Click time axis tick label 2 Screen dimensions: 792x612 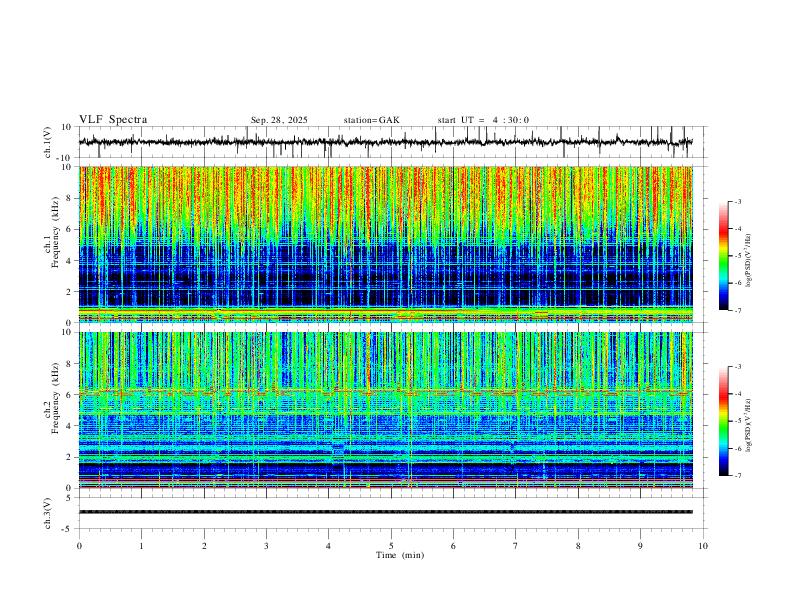(x=204, y=546)
